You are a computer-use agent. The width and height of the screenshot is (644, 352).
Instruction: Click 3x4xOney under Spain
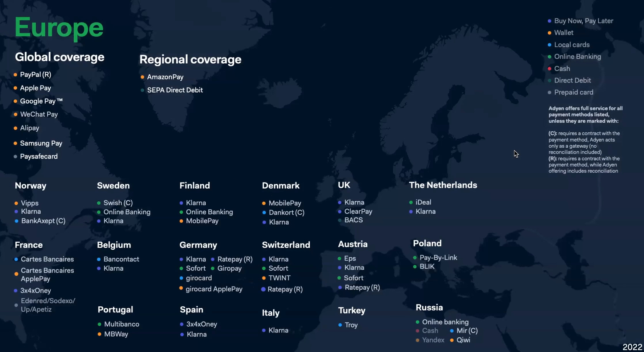[201, 324]
